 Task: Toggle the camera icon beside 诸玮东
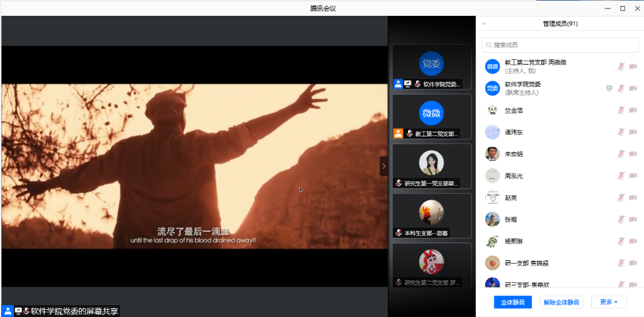pyautogui.click(x=633, y=132)
